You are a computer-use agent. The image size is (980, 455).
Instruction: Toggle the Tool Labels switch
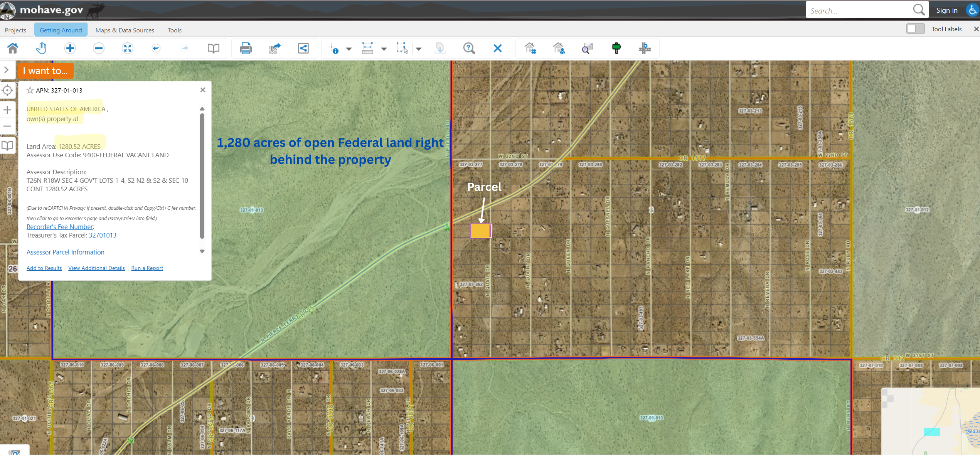[x=915, y=29]
